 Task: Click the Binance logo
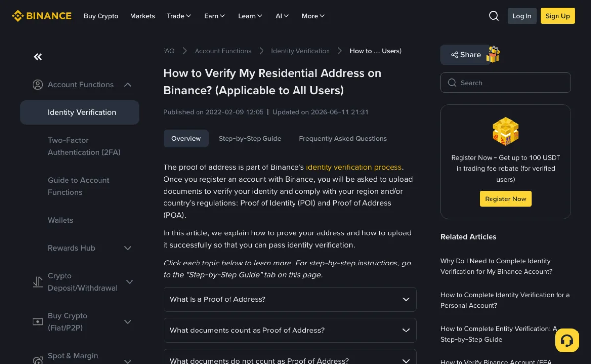pyautogui.click(x=42, y=16)
